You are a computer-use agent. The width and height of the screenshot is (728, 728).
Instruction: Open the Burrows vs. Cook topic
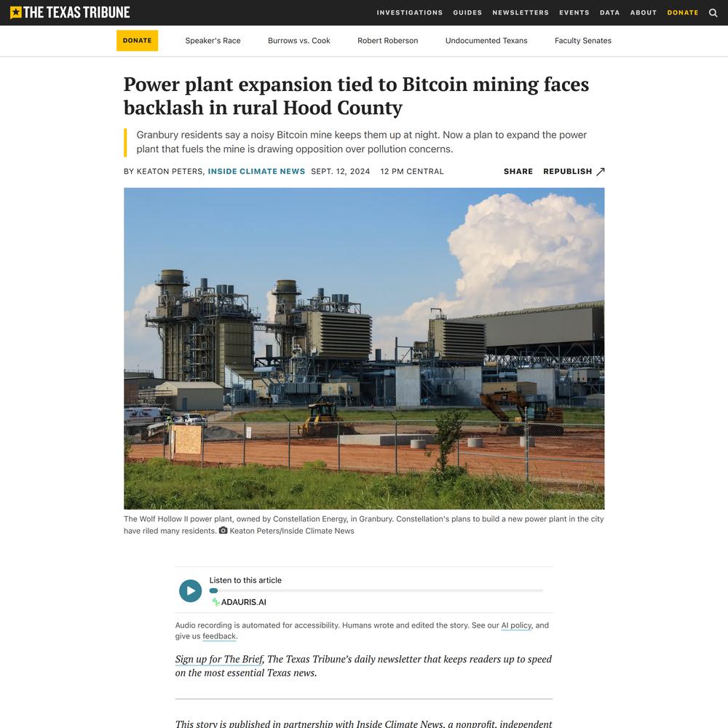point(299,40)
